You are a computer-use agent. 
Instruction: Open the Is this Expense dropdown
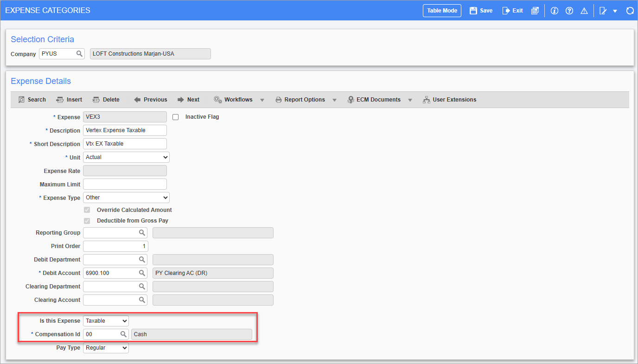106,321
